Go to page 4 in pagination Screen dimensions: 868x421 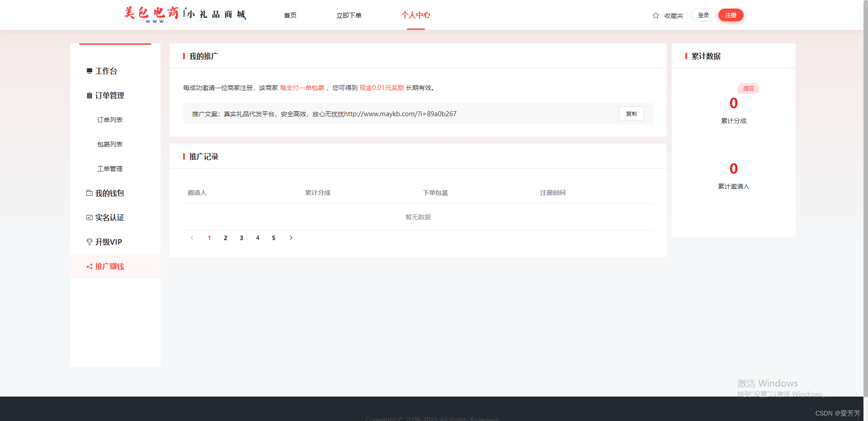click(x=258, y=238)
